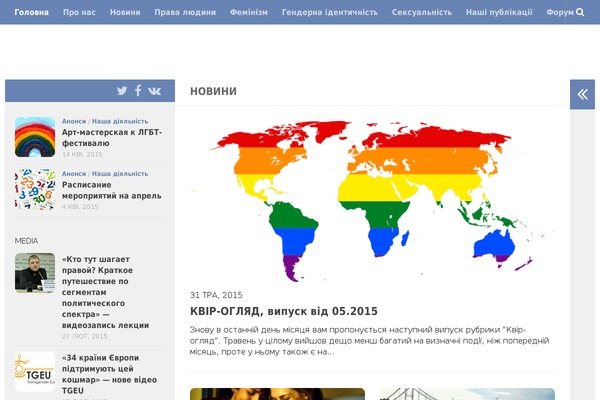Open numbers thumbnail of Расписание мероприятий post
The image size is (600, 400).
pyautogui.click(x=35, y=189)
